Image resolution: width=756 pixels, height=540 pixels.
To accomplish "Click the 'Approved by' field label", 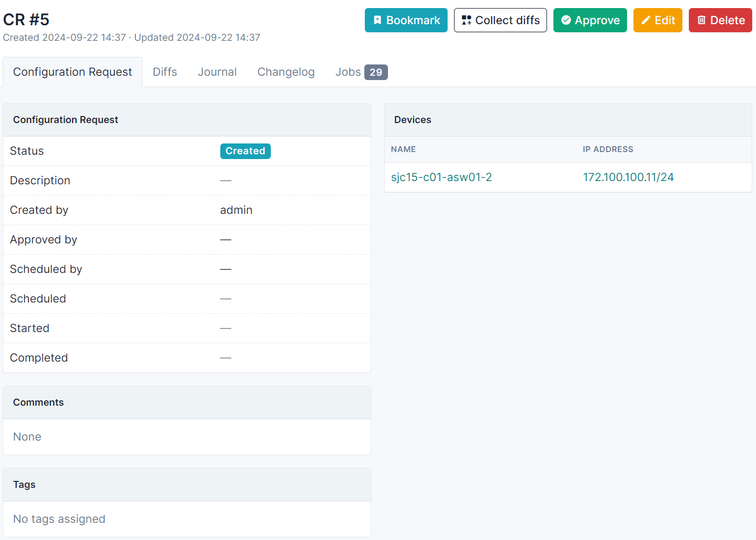I will pyautogui.click(x=44, y=240).
